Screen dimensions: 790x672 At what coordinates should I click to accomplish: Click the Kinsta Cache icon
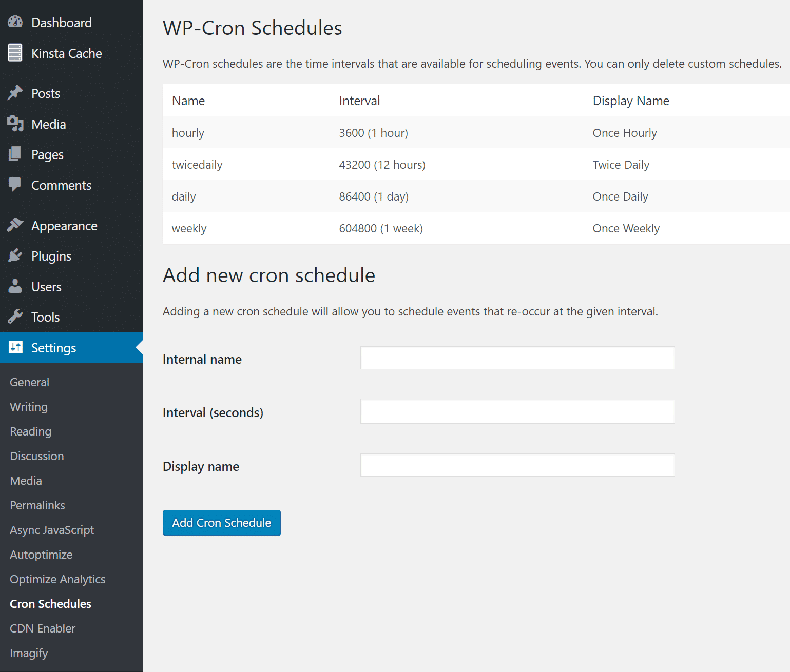coord(15,52)
